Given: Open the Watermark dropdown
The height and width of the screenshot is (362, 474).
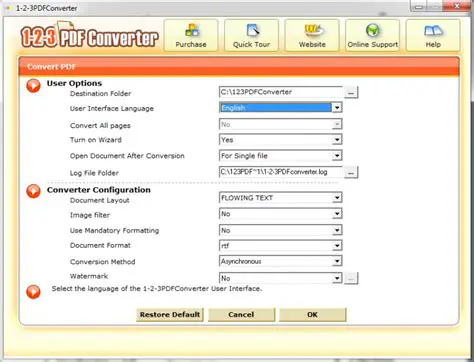Looking at the screenshot, I should (x=337, y=278).
